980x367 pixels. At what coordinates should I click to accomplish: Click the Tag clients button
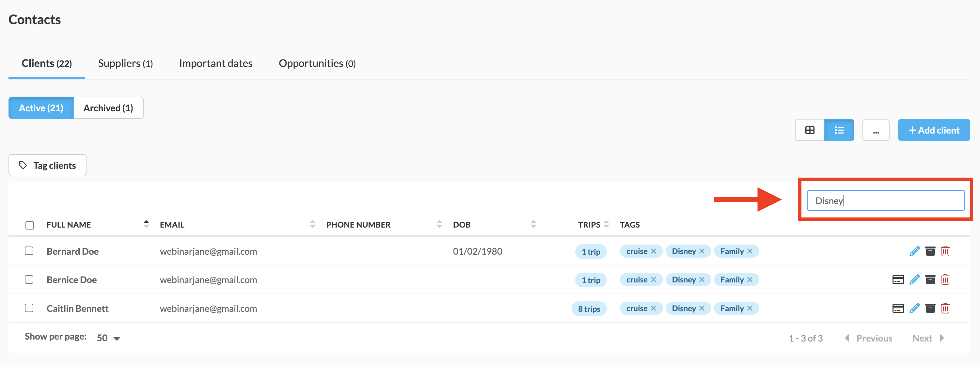(x=48, y=166)
